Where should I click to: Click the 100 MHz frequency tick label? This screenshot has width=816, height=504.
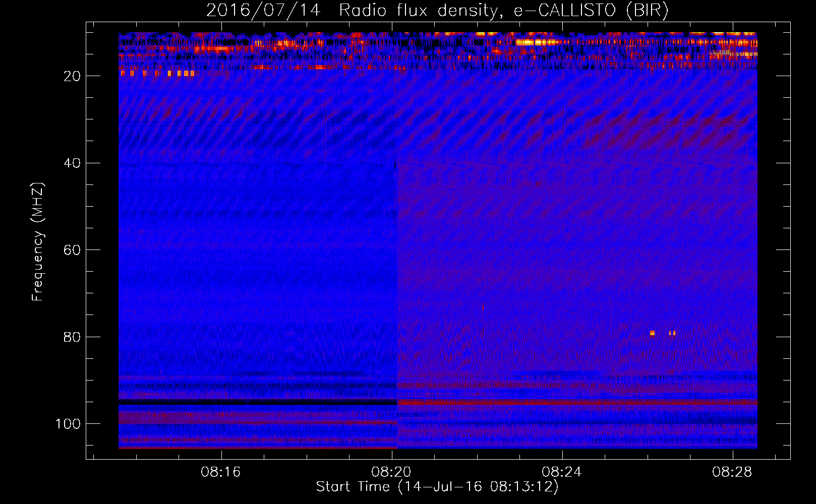point(68,424)
